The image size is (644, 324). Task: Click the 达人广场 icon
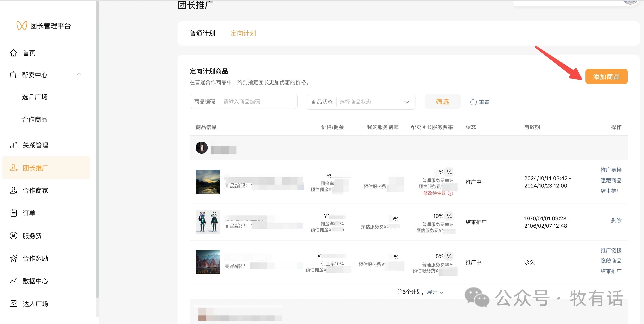pos(13,303)
